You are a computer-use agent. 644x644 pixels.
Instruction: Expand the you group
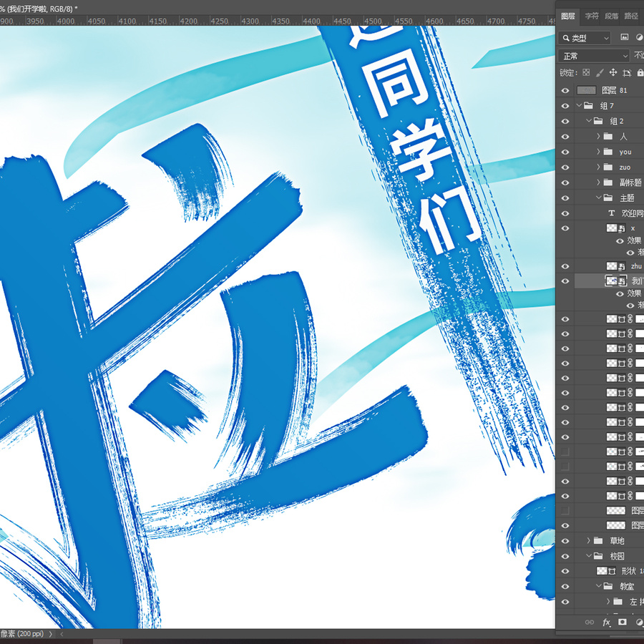point(599,152)
